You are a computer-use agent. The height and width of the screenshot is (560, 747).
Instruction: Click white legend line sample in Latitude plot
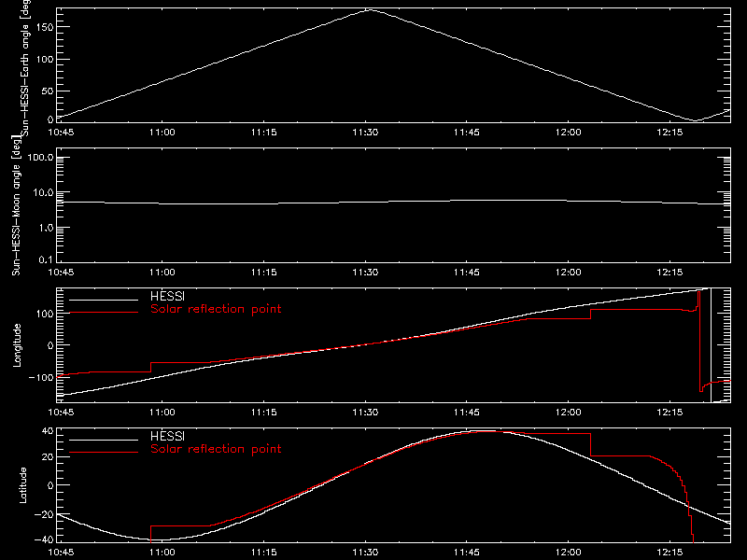click(104, 440)
